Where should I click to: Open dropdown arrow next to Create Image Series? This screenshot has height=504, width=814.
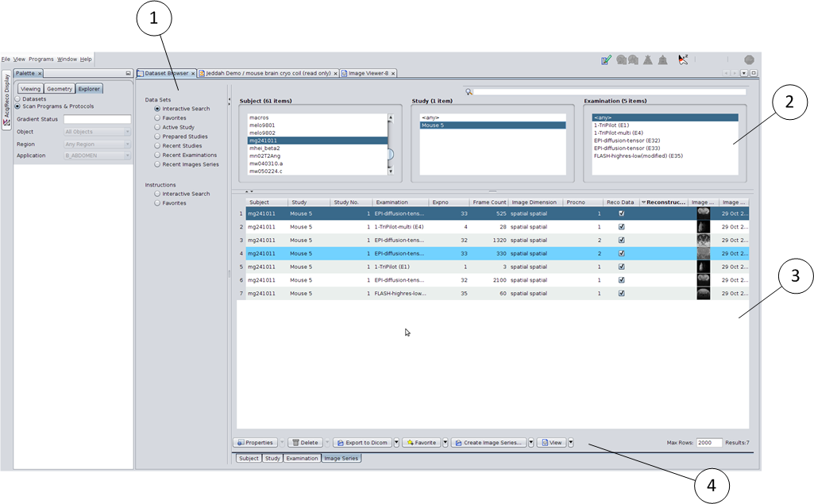530,443
